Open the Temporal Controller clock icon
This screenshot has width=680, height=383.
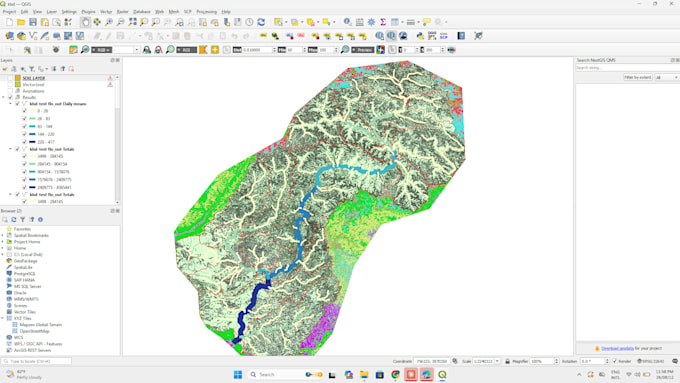pos(249,22)
